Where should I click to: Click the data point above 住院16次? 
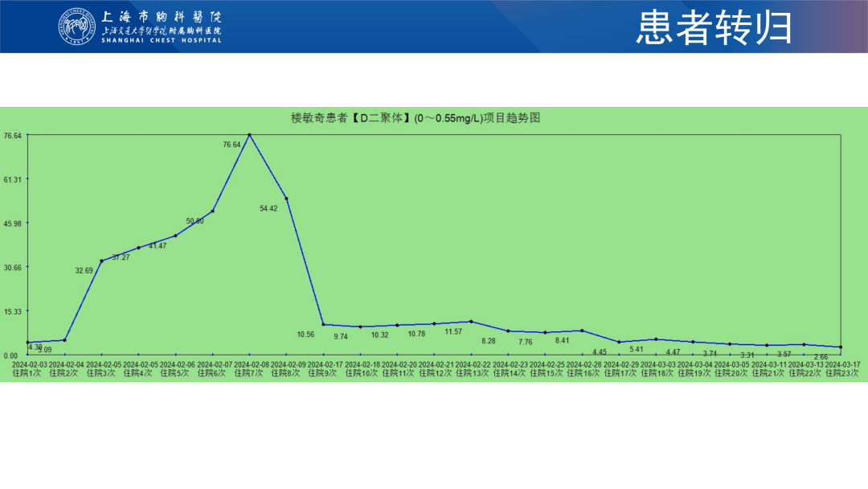tap(582, 331)
